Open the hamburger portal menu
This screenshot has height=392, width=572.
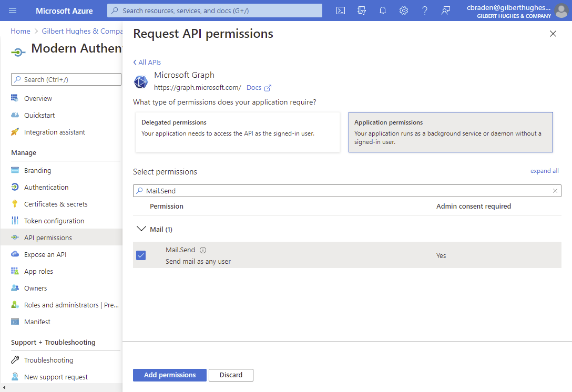click(13, 11)
